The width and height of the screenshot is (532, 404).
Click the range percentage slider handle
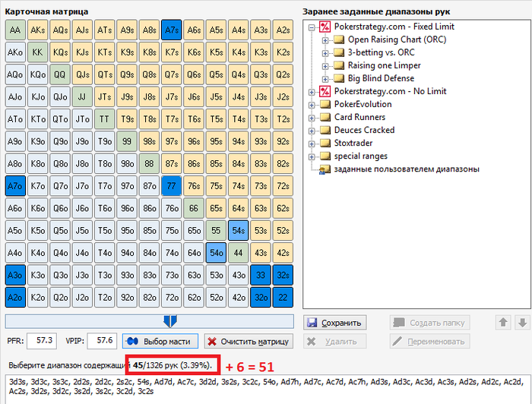170,321
